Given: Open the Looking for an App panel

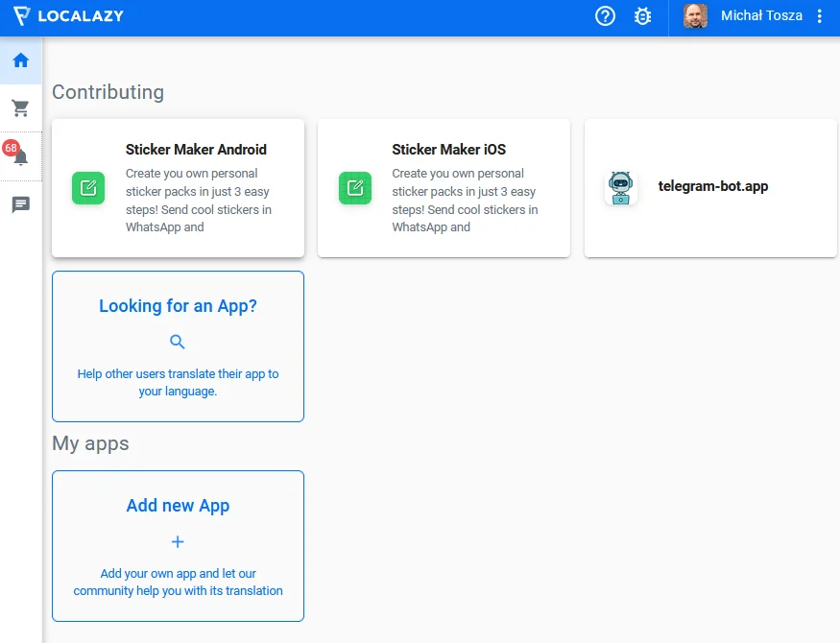Looking at the screenshot, I should [x=178, y=345].
